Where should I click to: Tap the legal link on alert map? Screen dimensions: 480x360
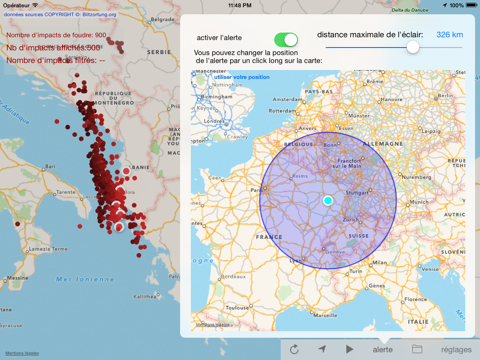click(212, 324)
